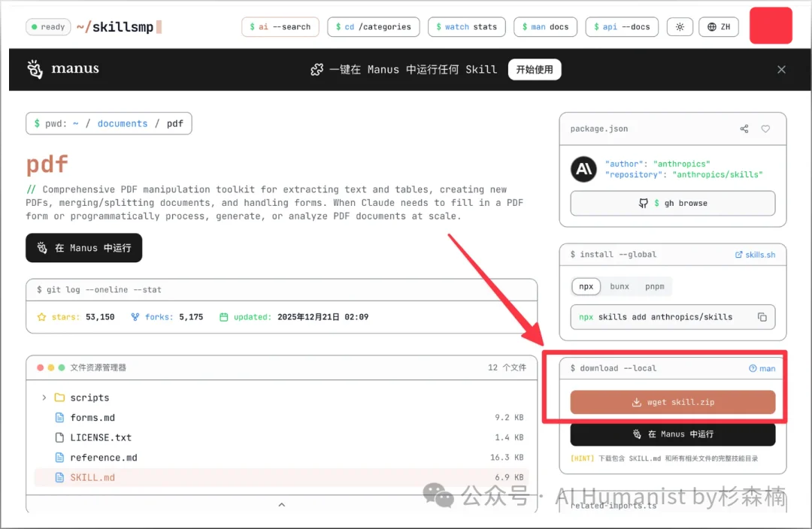Toggle the light/dark theme sun icon

(680, 27)
